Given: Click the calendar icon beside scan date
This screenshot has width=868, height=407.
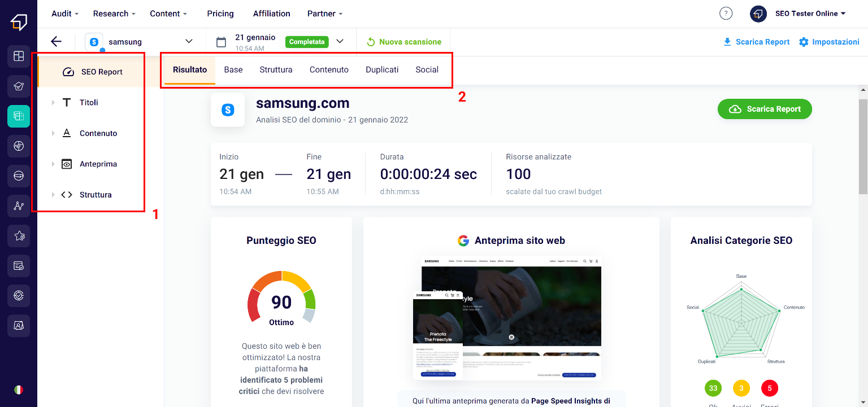Looking at the screenshot, I should pos(222,42).
